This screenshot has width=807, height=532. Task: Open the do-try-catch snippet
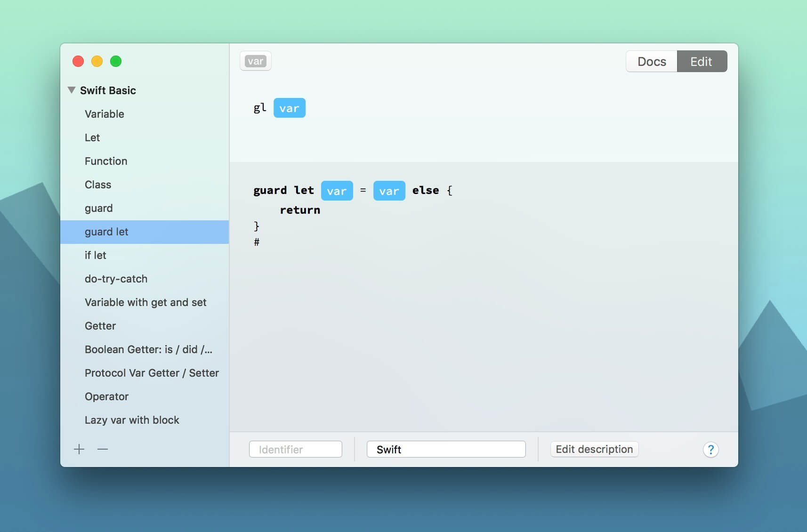tap(116, 279)
